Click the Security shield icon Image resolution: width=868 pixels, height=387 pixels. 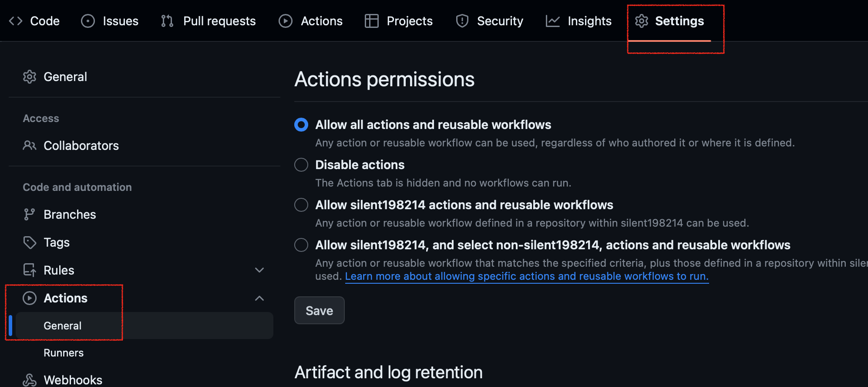(462, 21)
